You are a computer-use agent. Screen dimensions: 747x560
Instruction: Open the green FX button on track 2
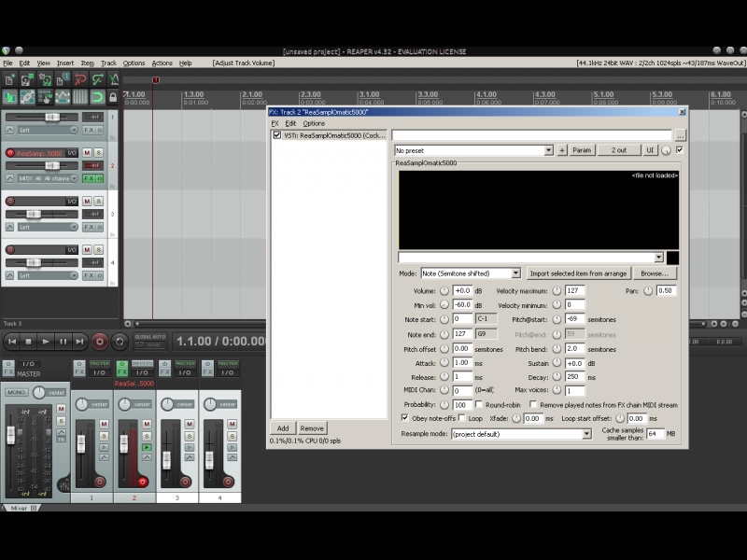[x=91, y=178]
